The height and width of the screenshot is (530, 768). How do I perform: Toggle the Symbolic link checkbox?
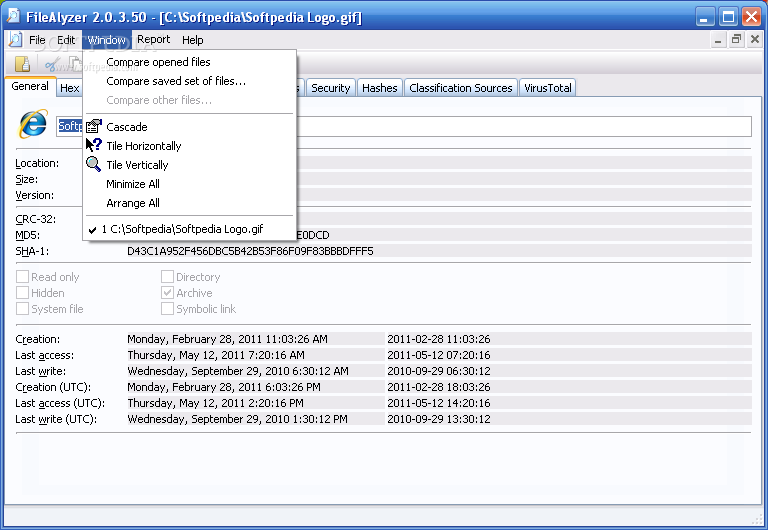click(168, 309)
